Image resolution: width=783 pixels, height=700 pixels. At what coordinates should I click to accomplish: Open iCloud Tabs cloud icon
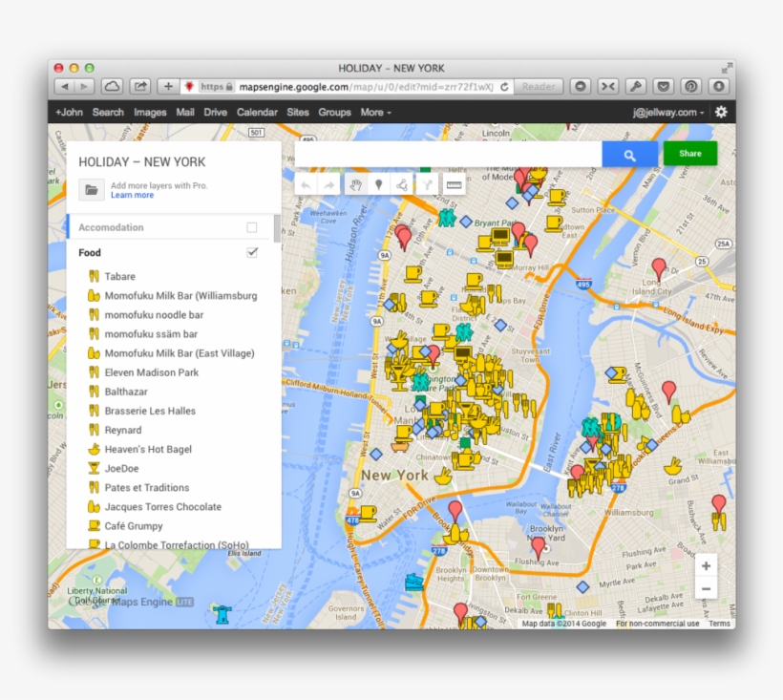[112, 86]
